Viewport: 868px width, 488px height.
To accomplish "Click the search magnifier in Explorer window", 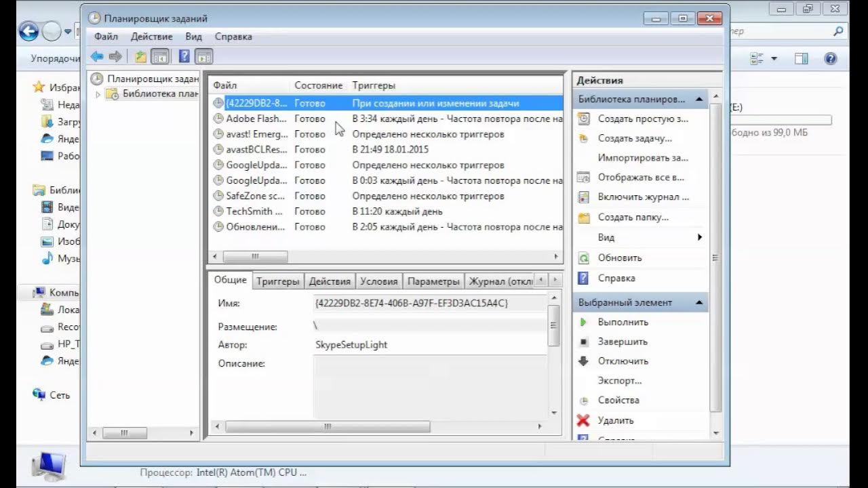I will (x=838, y=31).
